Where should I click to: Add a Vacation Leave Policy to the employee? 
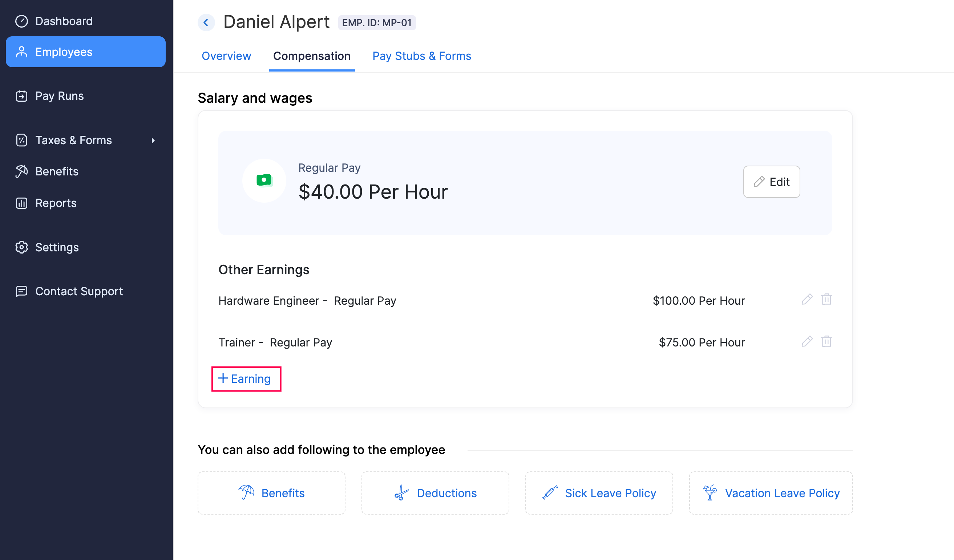[x=771, y=493]
